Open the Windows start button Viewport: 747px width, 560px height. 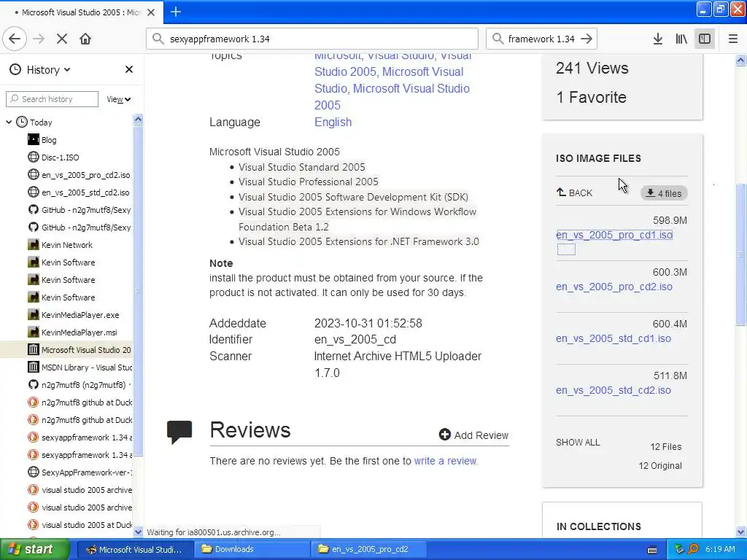pos(35,549)
